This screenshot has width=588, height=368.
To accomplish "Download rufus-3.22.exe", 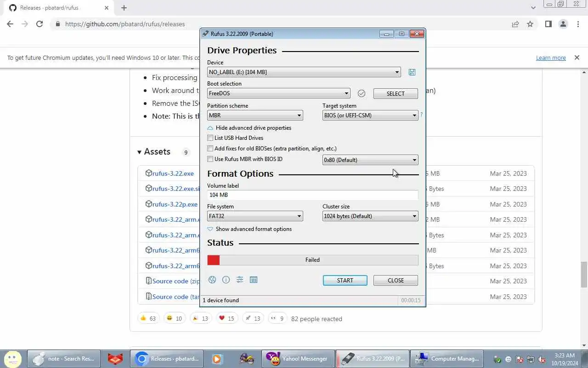I will pyautogui.click(x=173, y=173).
